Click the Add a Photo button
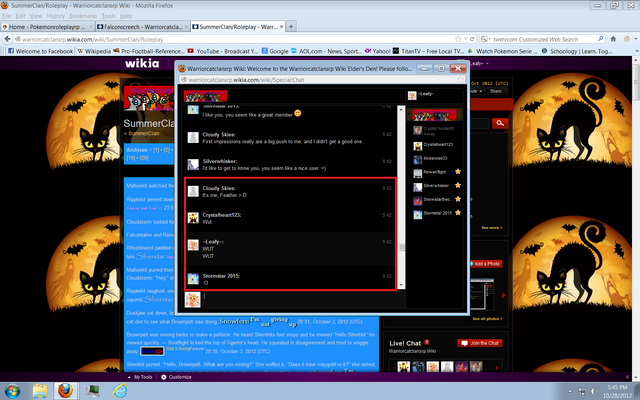The height and width of the screenshot is (400, 640). tap(486, 264)
